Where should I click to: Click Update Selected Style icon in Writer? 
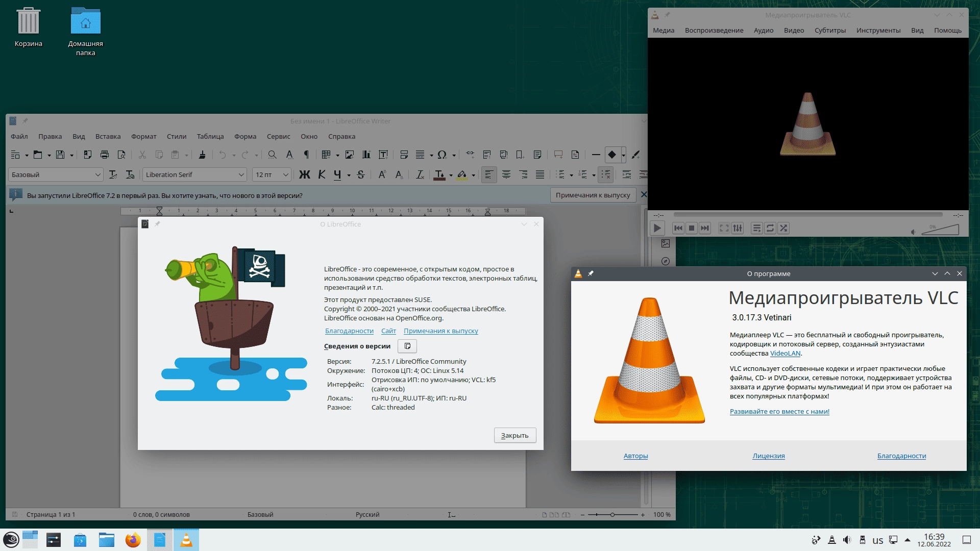coord(113,174)
